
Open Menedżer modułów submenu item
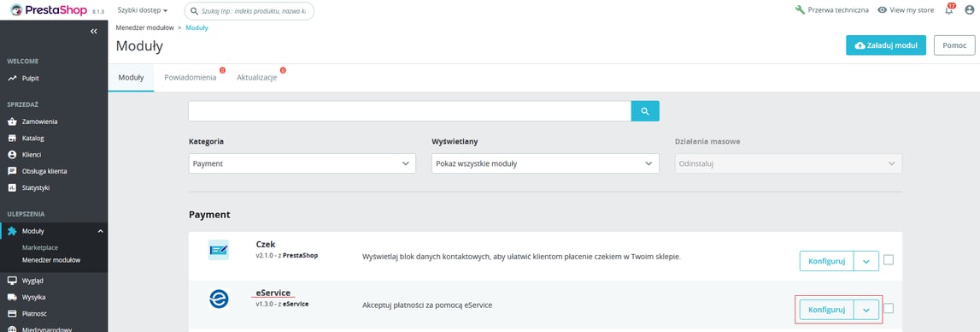(51, 259)
